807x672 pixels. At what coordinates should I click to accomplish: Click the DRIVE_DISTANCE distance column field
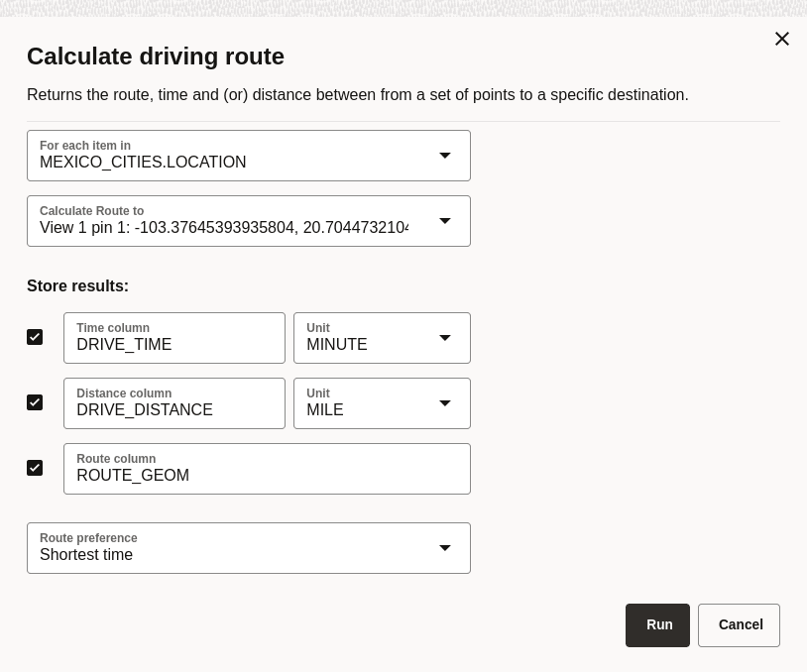tap(174, 403)
